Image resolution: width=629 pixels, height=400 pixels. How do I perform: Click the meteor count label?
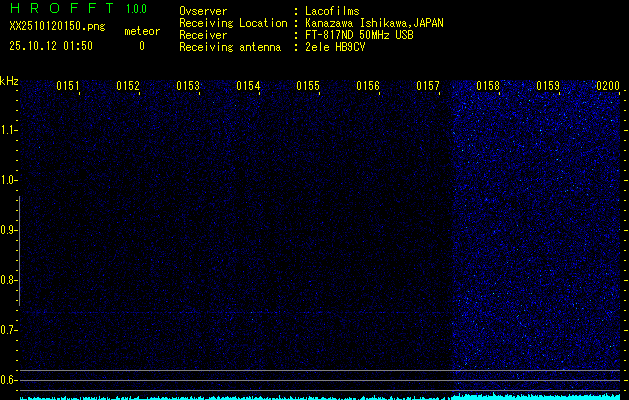click(141, 31)
